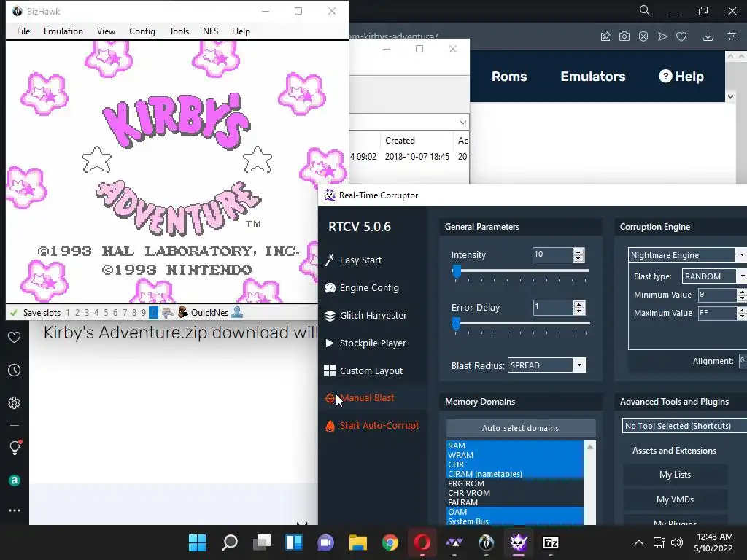This screenshot has height=560, width=747.
Task: Click Opera search magnifier icon
Action: 645,10
